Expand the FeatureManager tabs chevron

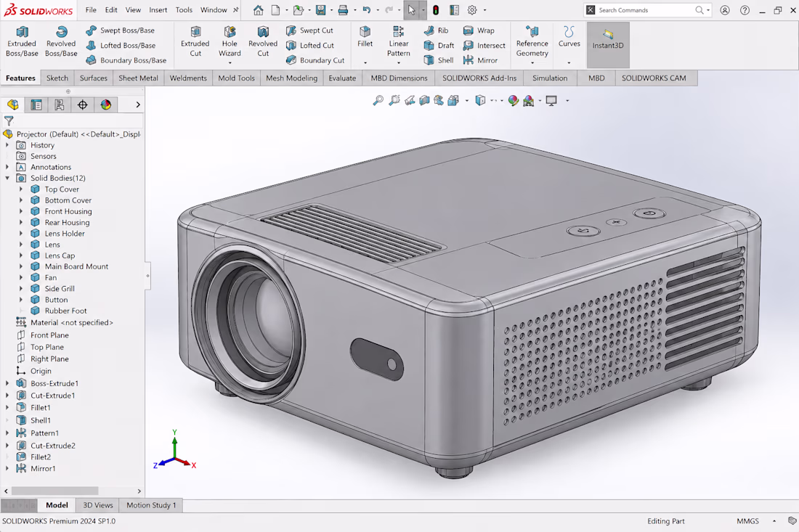coord(137,105)
